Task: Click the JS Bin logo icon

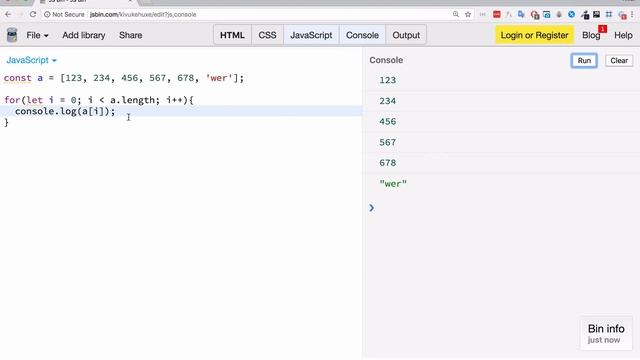Action: coord(12,35)
